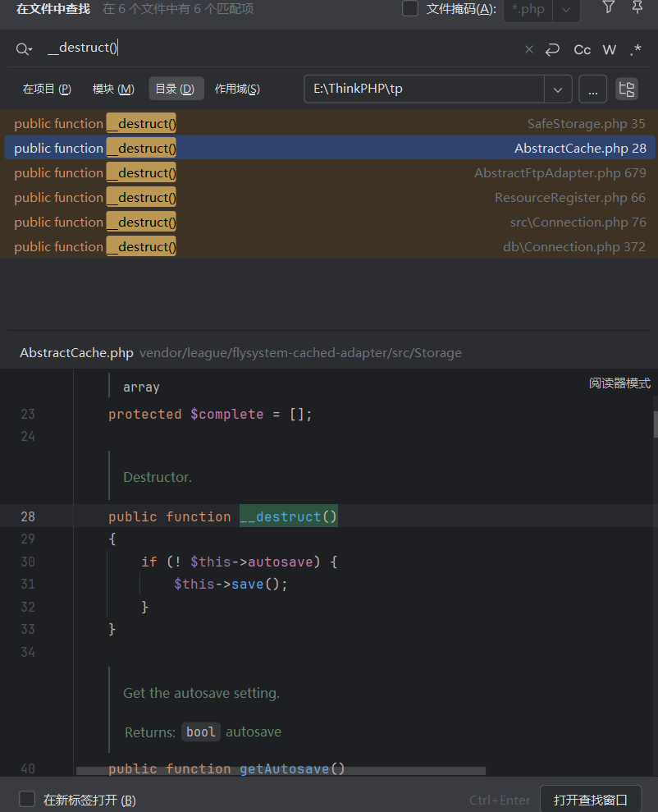The height and width of the screenshot is (812, 658).
Task: Expand the E:\ThinkPHP\tp directory dropdown
Action: [558, 89]
